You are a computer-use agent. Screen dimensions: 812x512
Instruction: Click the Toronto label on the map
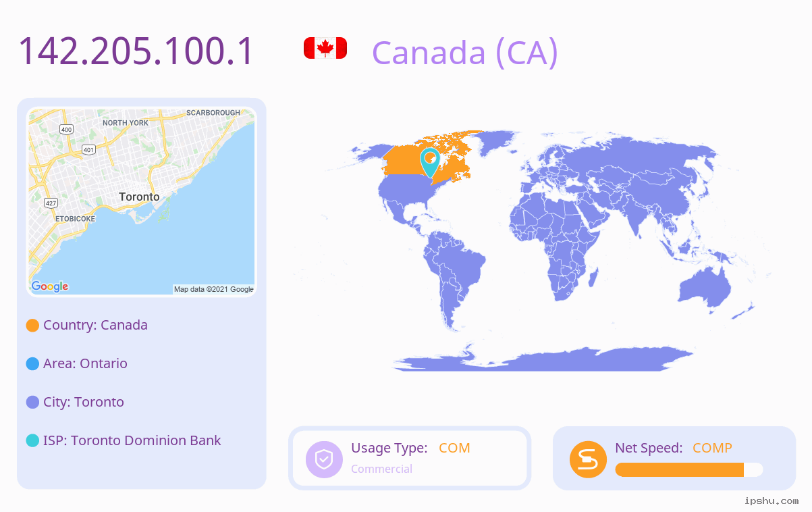tap(139, 197)
